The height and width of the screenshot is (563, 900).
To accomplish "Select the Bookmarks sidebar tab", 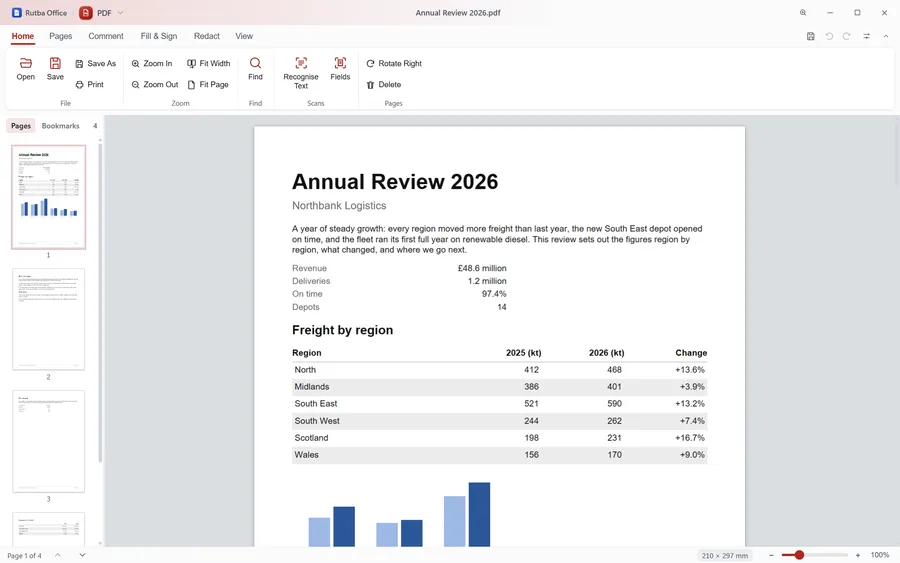I will 60,126.
